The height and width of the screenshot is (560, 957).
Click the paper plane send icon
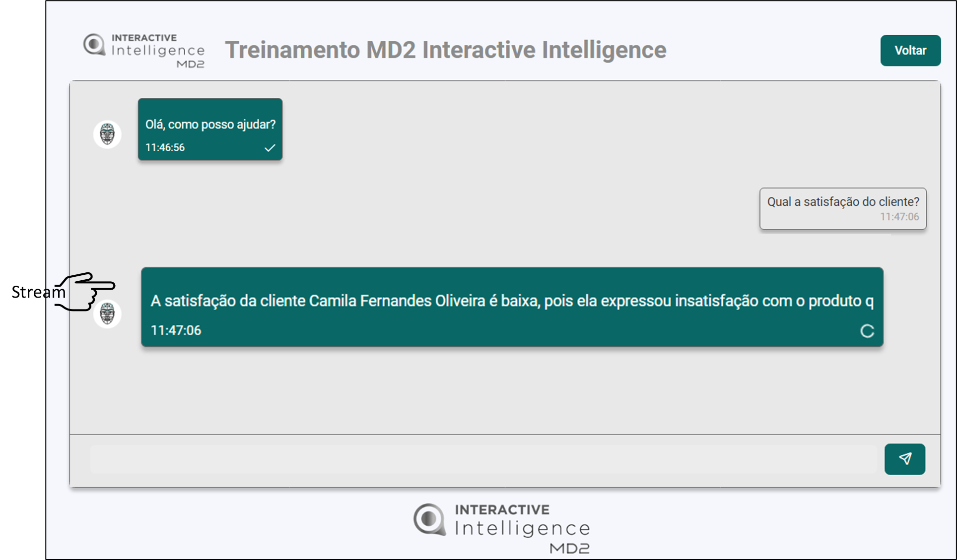904,459
